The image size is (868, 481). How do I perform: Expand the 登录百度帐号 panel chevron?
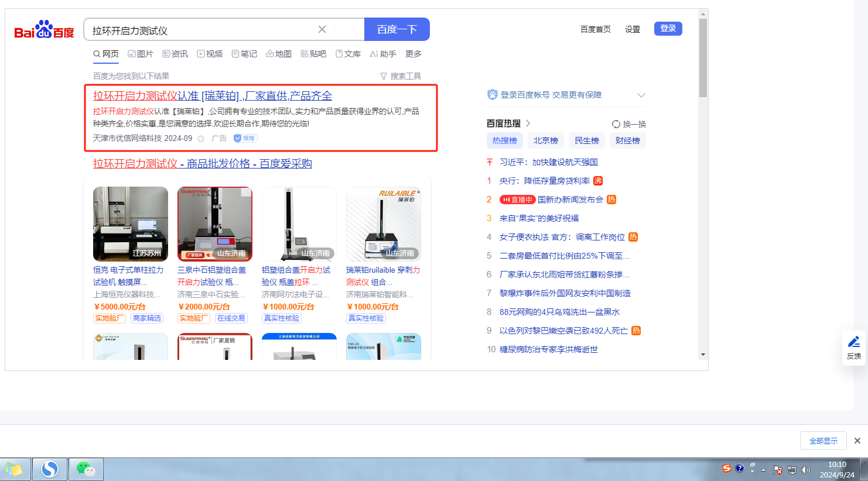641,95
